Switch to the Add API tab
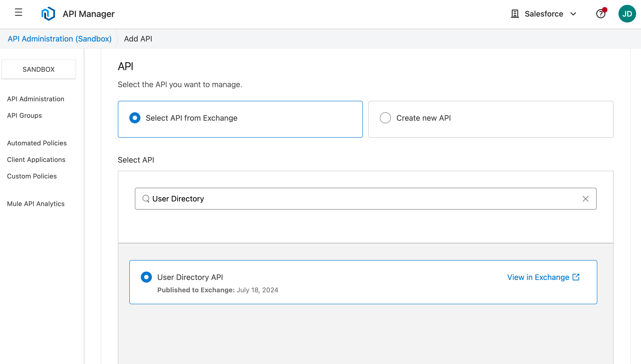 [x=138, y=39]
